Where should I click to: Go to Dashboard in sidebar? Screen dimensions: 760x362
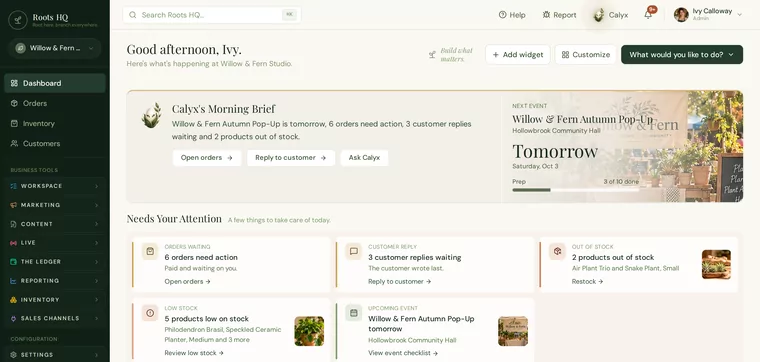coord(55,83)
